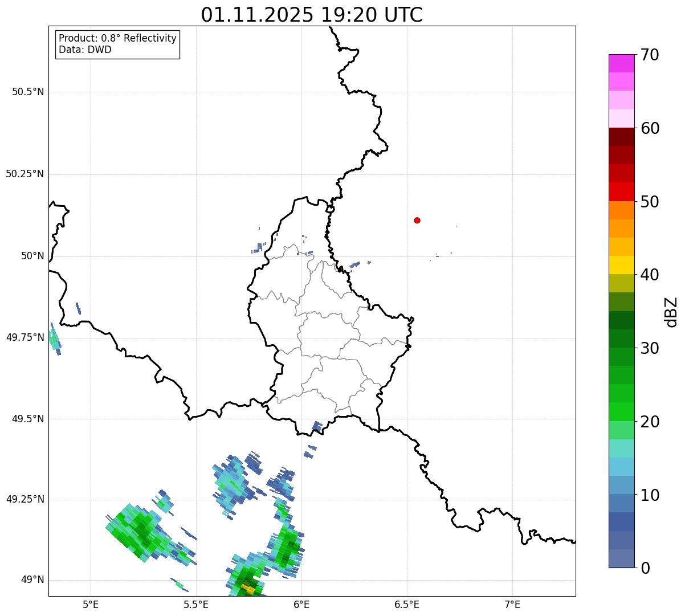Click the "Product: 0.8° Reflectivity" label
The width and height of the screenshot is (685, 616).
coord(118,38)
